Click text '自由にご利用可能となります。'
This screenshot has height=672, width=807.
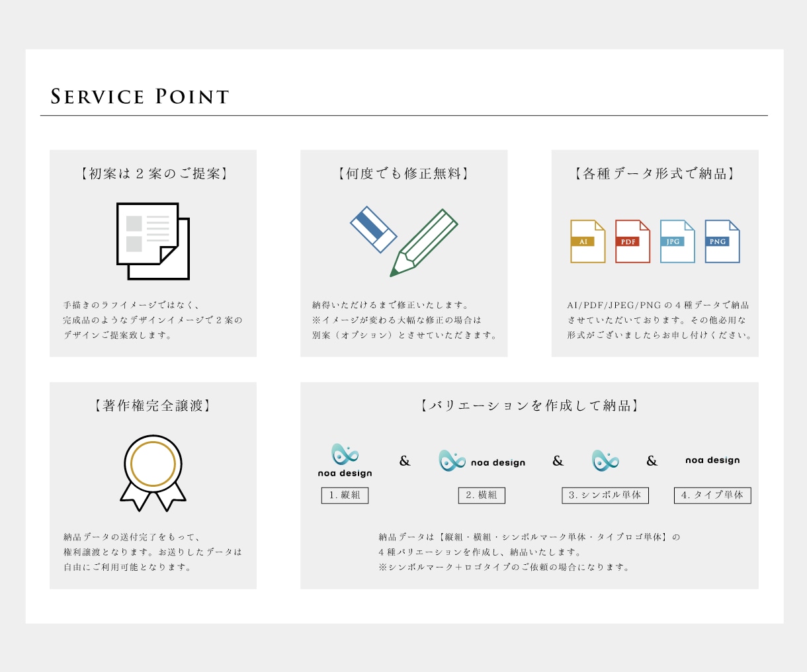[x=128, y=567]
